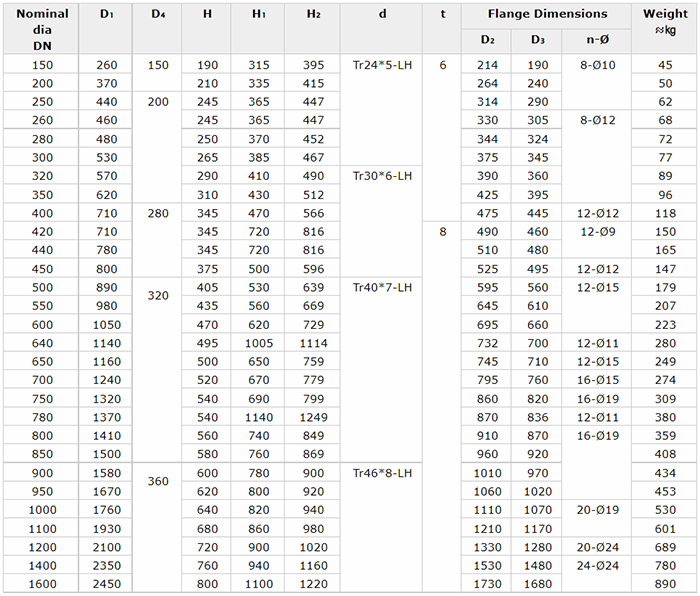Click the weight value 890
The height and width of the screenshot is (596, 700).
coord(664,584)
